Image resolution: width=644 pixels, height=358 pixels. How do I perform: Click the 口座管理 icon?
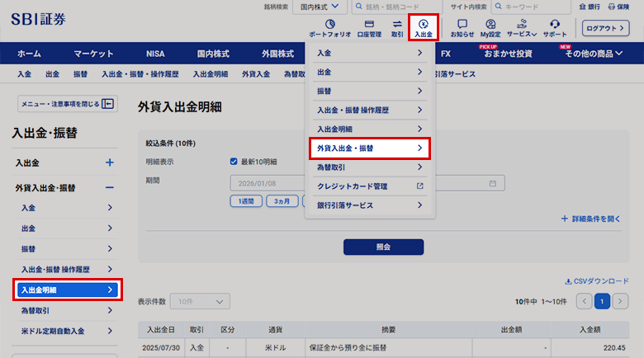coord(369,28)
